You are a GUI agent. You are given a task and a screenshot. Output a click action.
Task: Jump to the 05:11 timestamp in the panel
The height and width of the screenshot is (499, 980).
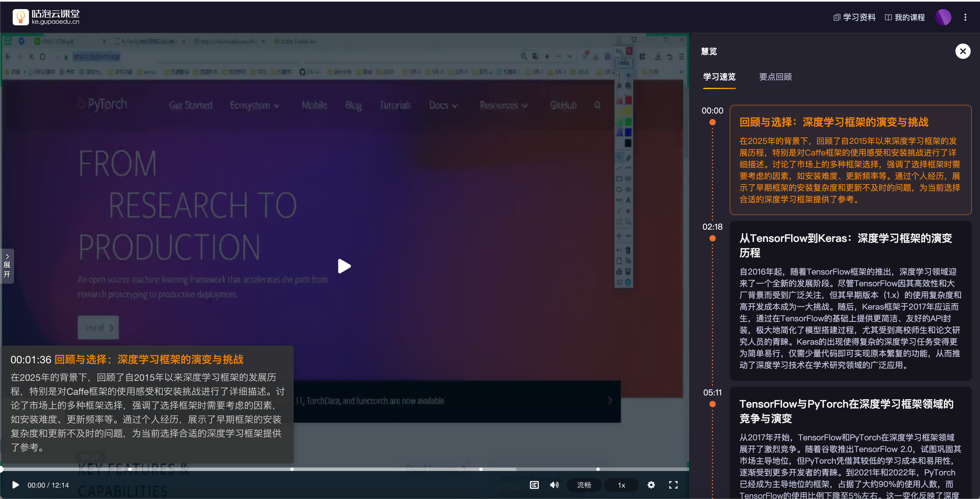712,392
